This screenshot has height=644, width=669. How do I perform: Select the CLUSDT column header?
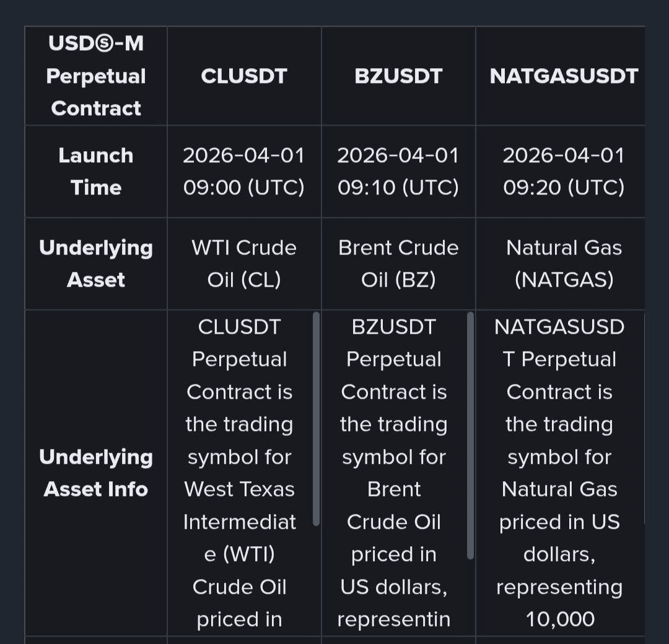(244, 76)
